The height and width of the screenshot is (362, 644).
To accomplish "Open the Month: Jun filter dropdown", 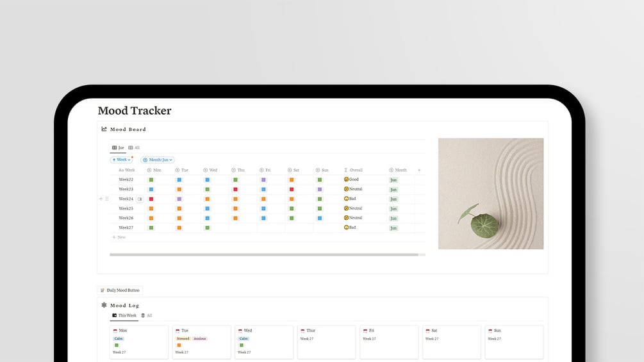I will [x=158, y=160].
